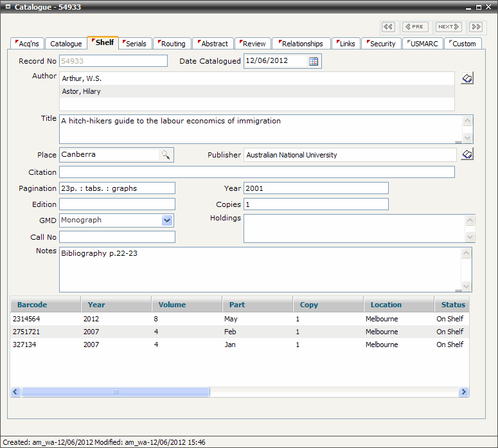This screenshot has height=448, width=498.
Task: Go to next record with NEXT button
Action: click(448, 27)
